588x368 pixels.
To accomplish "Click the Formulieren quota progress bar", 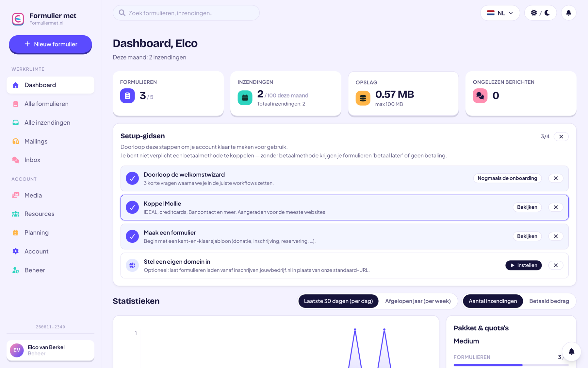I will [511, 365].
